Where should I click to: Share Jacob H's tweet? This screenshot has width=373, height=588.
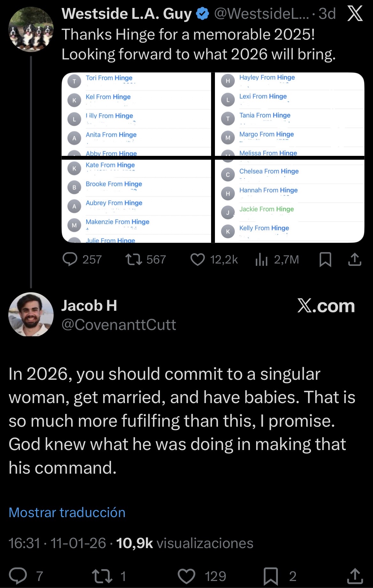tap(354, 576)
